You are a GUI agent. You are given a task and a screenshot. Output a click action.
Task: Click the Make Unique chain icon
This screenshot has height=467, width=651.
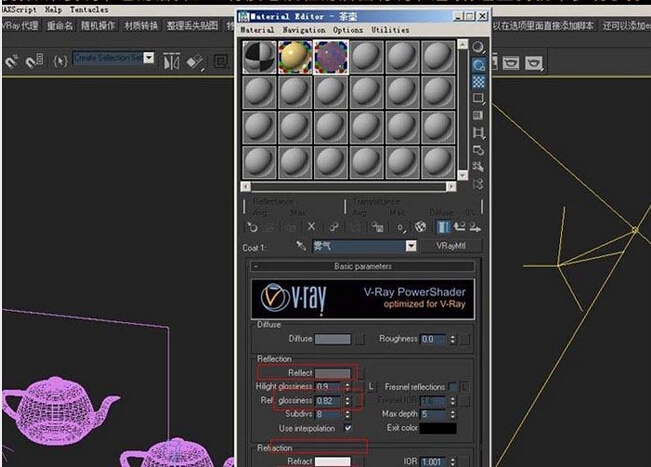click(x=333, y=227)
